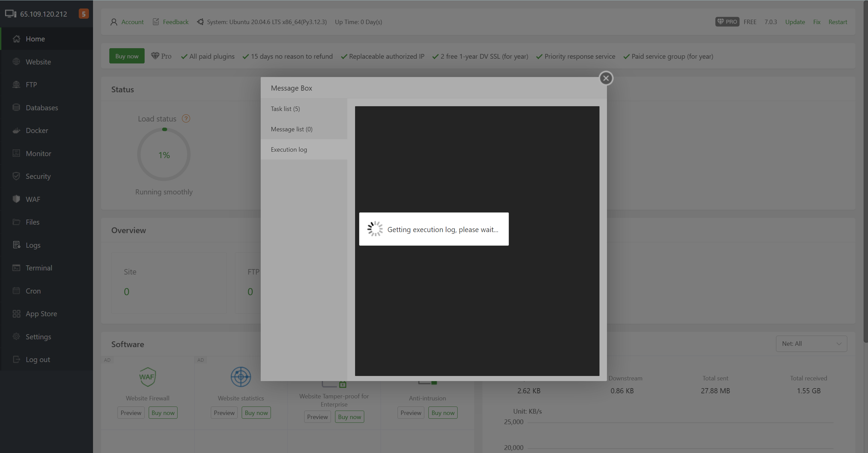Click the orange task count badge

click(x=84, y=14)
